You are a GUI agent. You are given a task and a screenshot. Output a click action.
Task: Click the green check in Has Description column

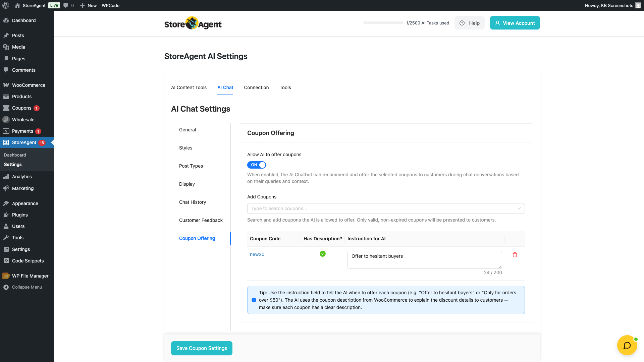coord(323,254)
